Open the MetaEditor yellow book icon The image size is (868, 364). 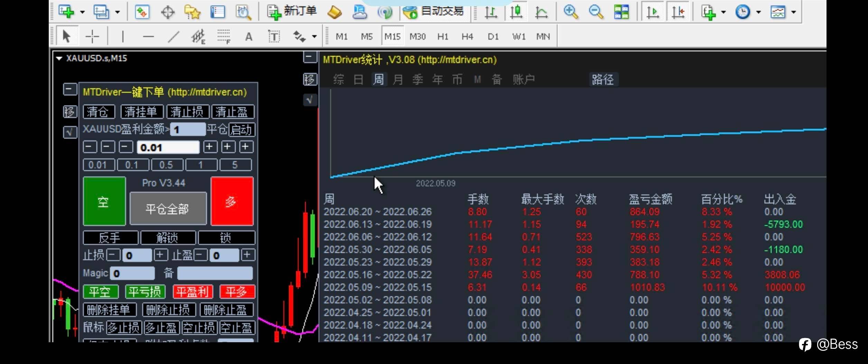(x=334, y=12)
